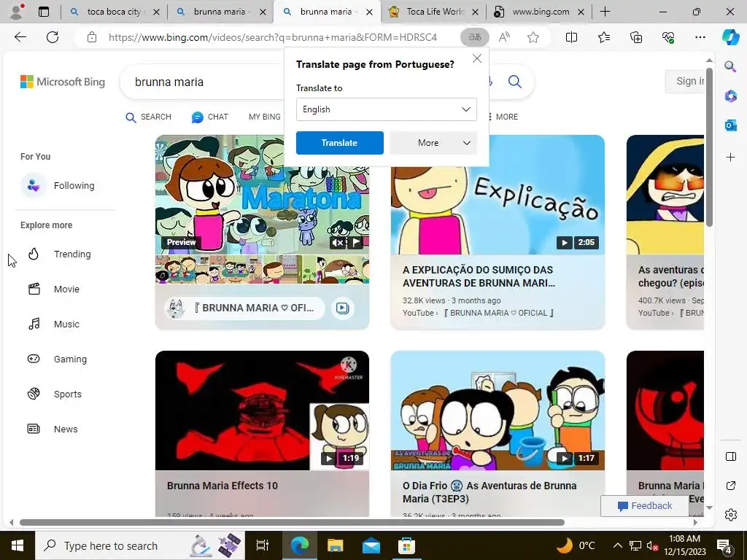Open the Explicação video thumbnail
This screenshot has height=560, width=747.
498,195
